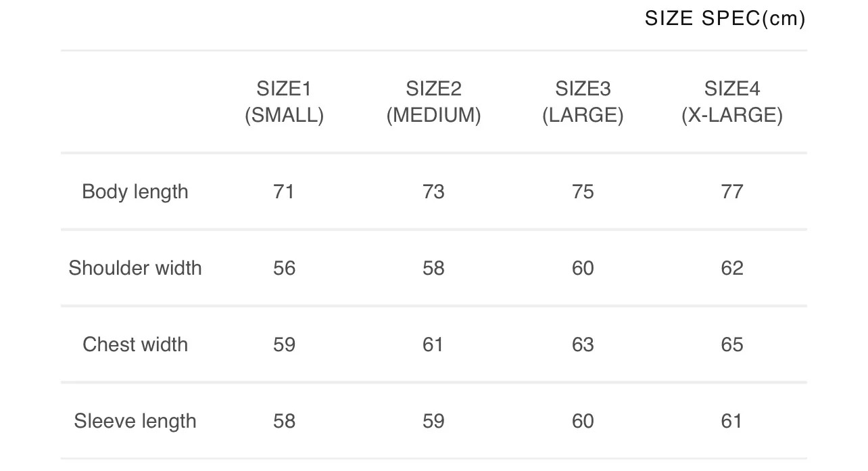Screen dimensions: 868x471
Task: Select the Shoulder width row label
Action: pyautogui.click(x=135, y=268)
